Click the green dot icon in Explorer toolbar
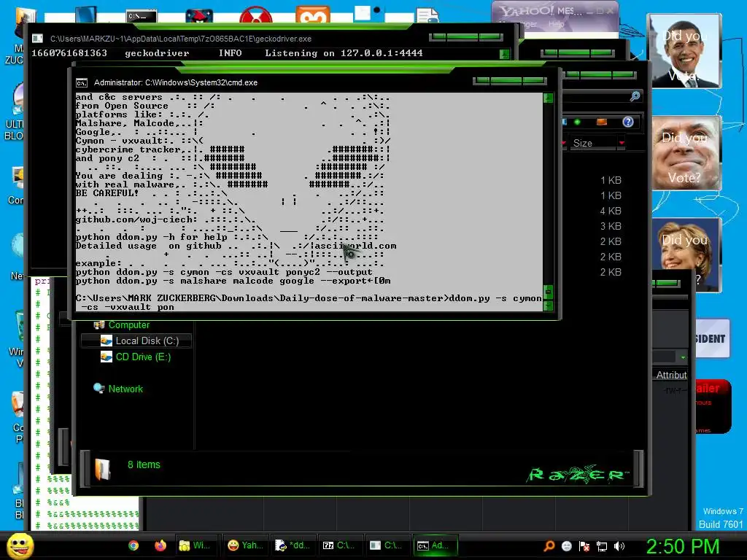The height and width of the screenshot is (560, 747). [577, 122]
